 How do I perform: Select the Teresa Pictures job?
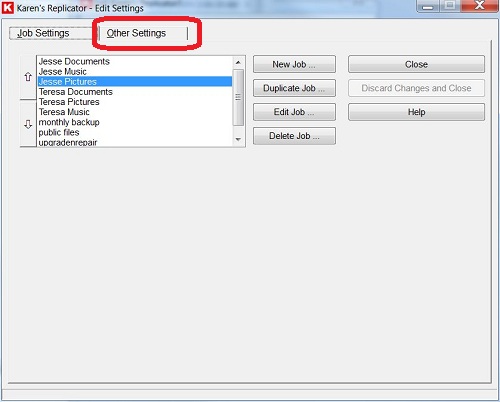point(135,102)
